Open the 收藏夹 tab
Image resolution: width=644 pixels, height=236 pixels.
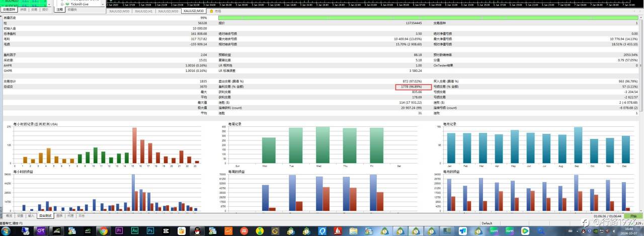coord(72,10)
